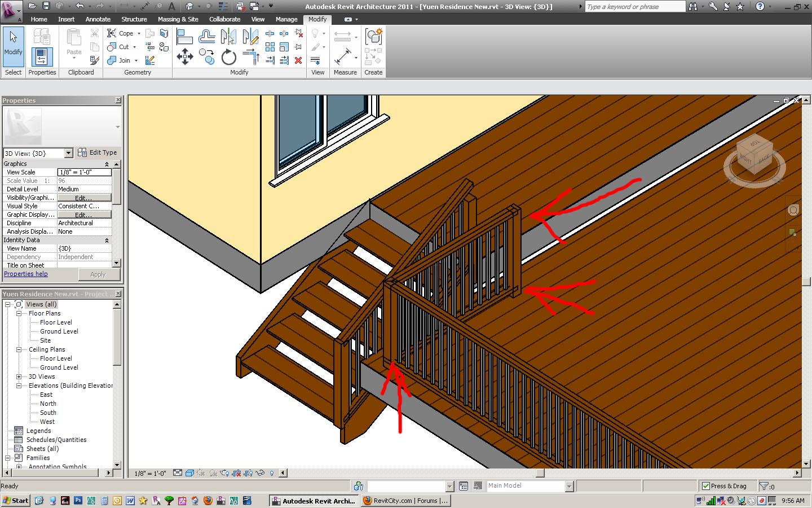Image resolution: width=812 pixels, height=508 pixels.
Task: Switch to the Insert tab
Action: [66, 19]
